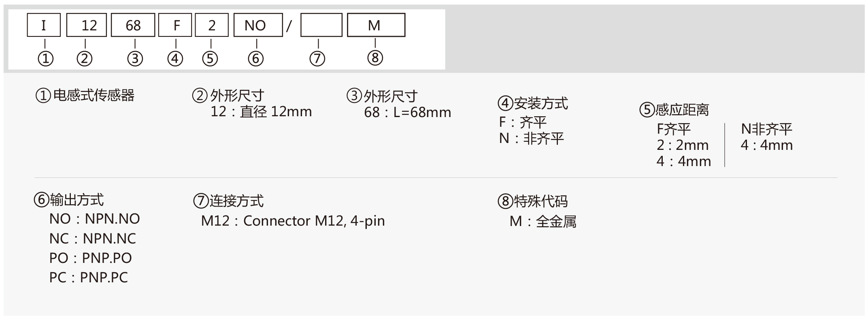Viewport: 868px width, 320px height.
Task: Click the circled number 3 under box 68
Action: pyautogui.click(x=135, y=59)
